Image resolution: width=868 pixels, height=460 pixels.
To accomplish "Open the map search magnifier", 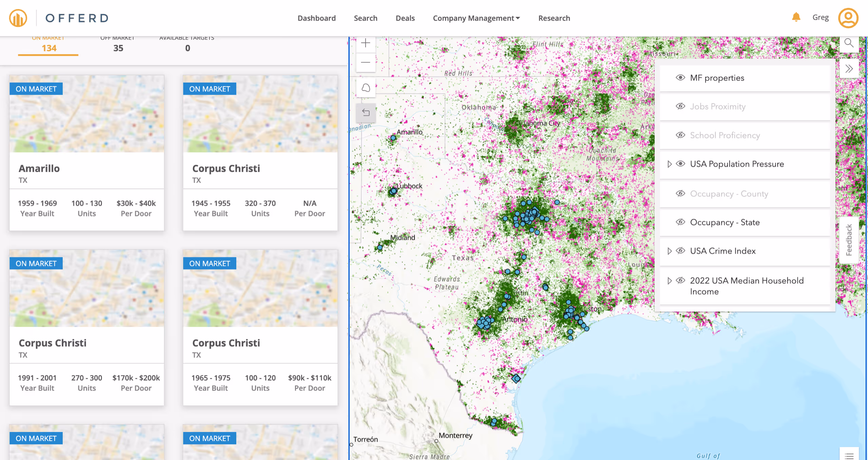I will point(849,43).
